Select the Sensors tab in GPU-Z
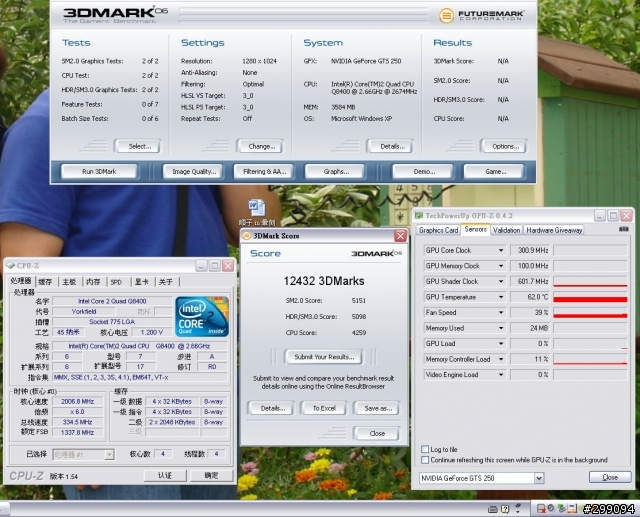The image size is (640, 517). pyautogui.click(x=476, y=229)
